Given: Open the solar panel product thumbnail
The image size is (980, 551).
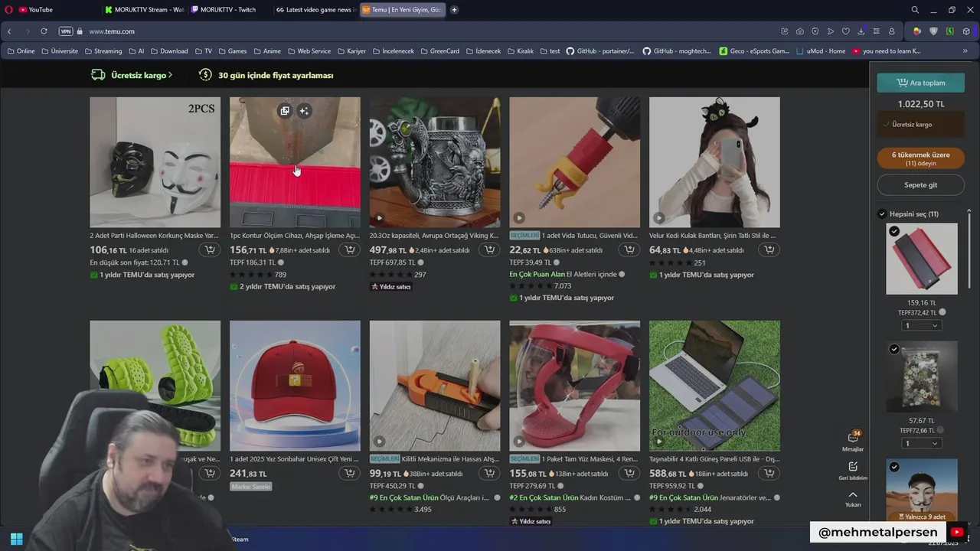Looking at the screenshot, I should (714, 386).
